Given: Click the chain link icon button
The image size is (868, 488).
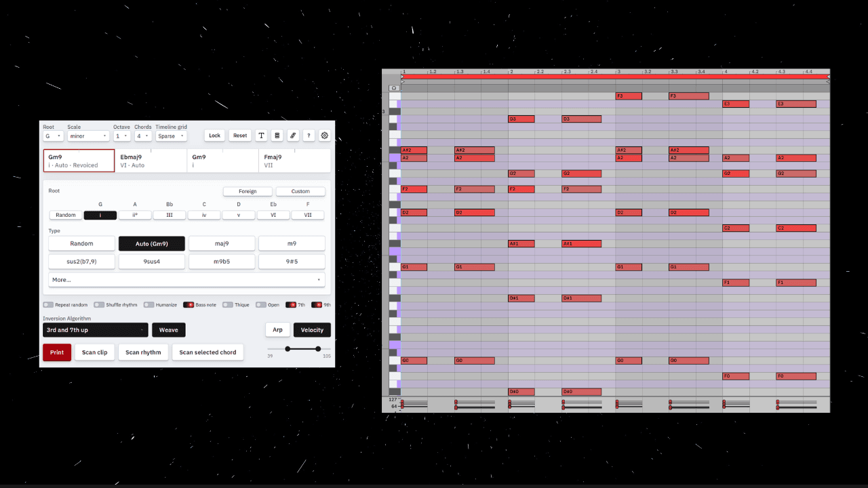Looking at the screenshot, I should click(x=293, y=136).
